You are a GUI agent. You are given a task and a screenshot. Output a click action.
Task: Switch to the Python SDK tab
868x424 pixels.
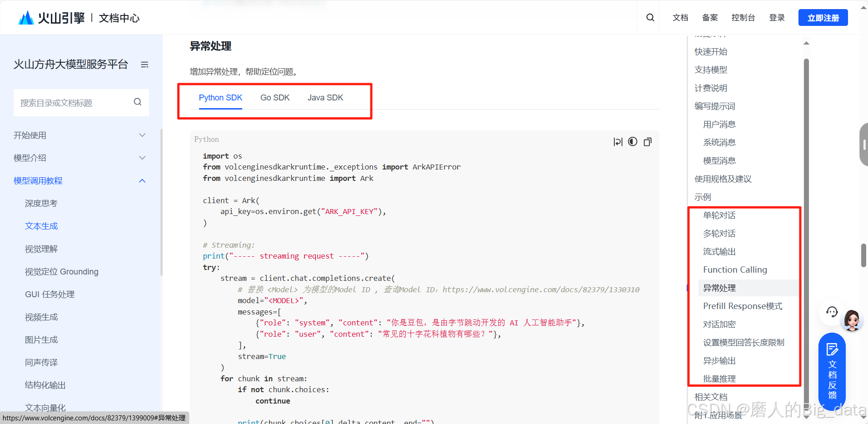tap(220, 98)
